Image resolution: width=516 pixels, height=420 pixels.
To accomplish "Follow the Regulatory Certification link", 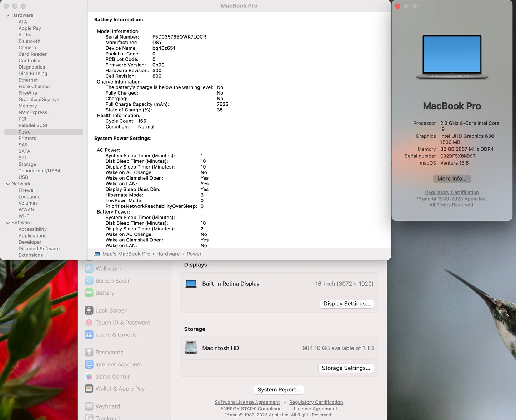I will pyautogui.click(x=452, y=192).
